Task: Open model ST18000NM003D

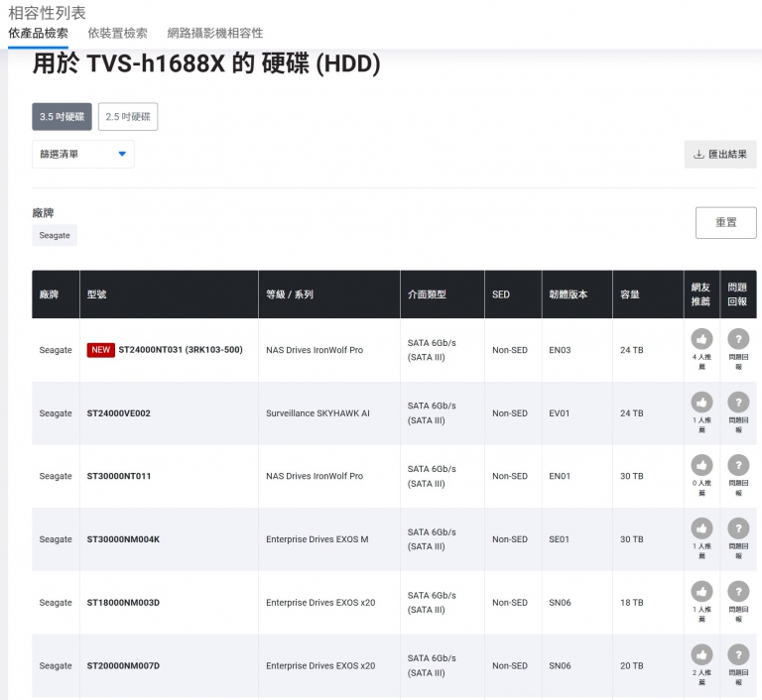Action: coord(123,603)
